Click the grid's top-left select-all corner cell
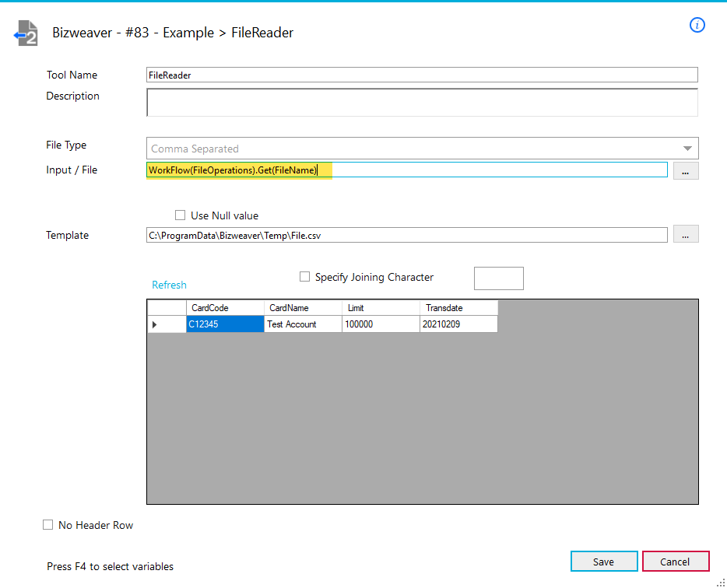The image size is (727, 588). [167, 308]
